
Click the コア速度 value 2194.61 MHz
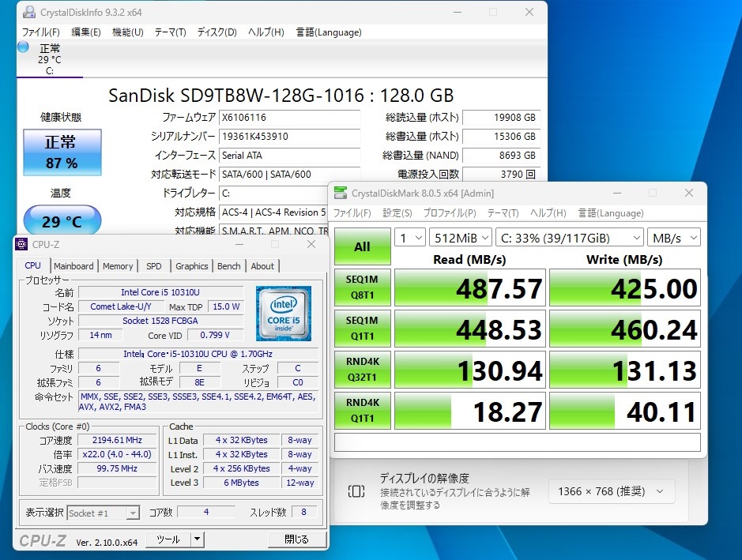[x=117, y=440]
